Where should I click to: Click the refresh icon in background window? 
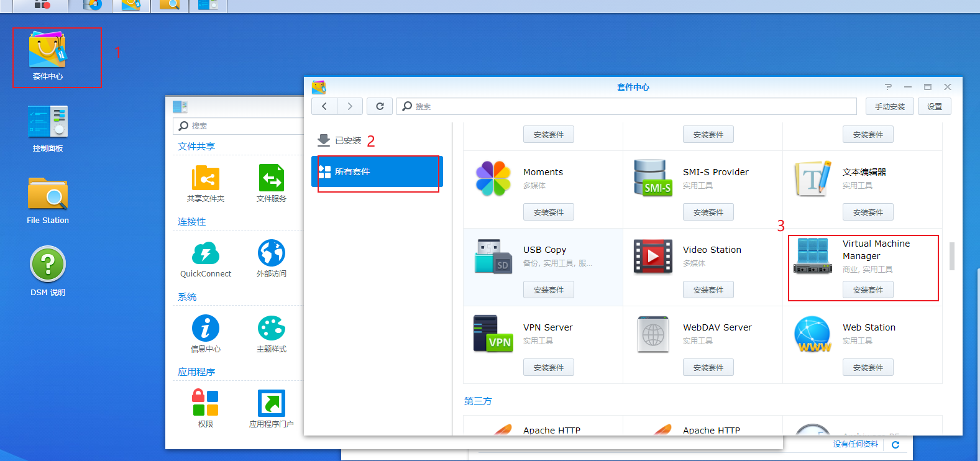point(895,444)
